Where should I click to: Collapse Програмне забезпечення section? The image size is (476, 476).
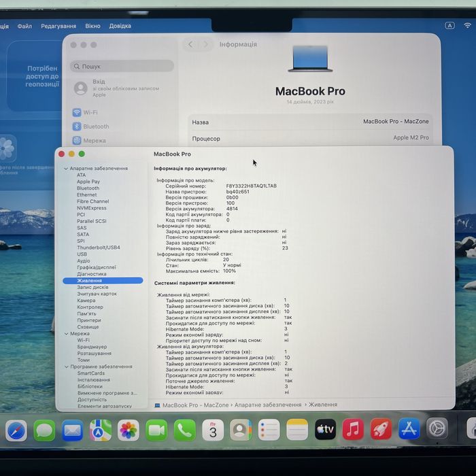coord(67,367)
